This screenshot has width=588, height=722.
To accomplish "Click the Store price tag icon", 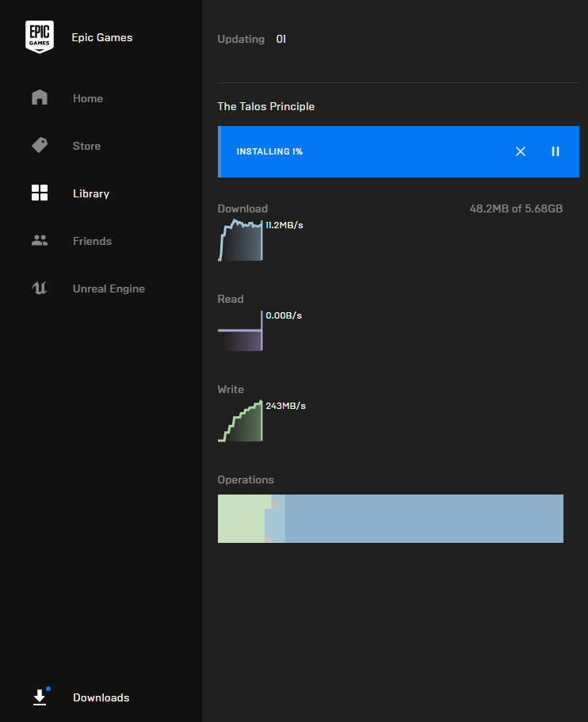I will tap(40, 146).
